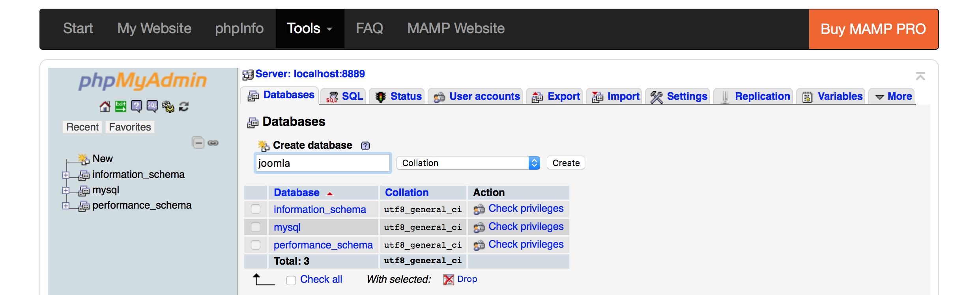Screen dimensions: 980x295
Task: Switch to the Databases tab
Action: point(280,95)
